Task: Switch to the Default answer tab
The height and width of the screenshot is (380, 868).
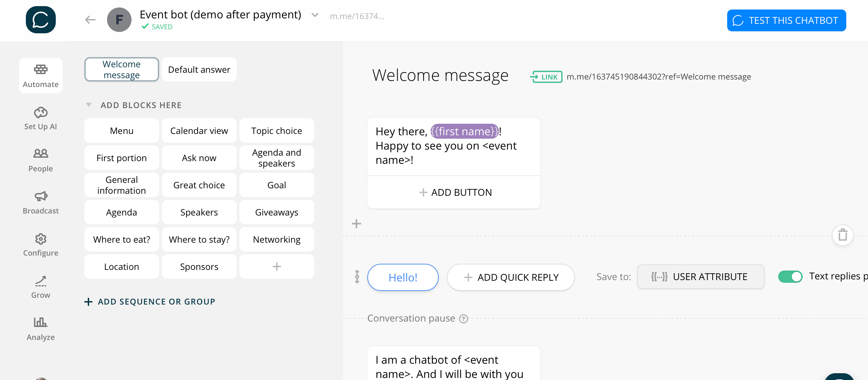Action: tap(199, 69)
